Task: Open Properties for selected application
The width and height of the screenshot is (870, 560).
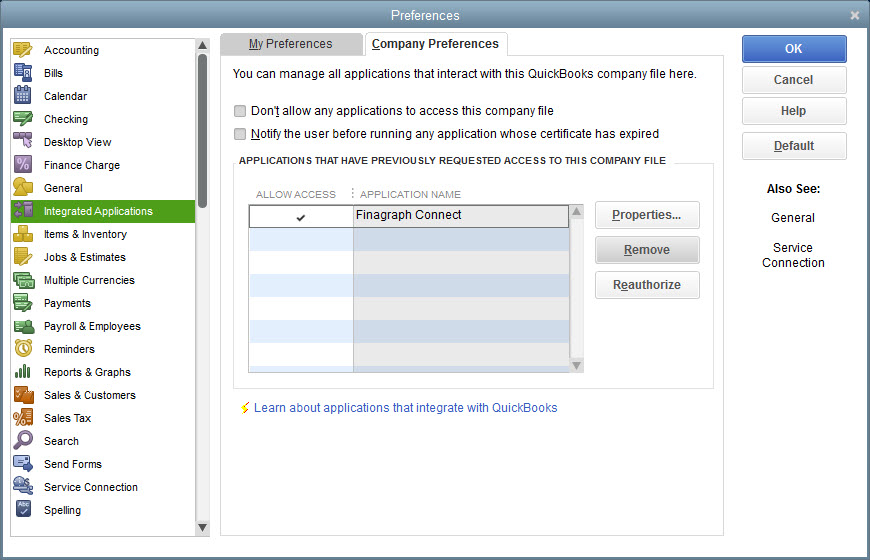Action: [647, 215]
